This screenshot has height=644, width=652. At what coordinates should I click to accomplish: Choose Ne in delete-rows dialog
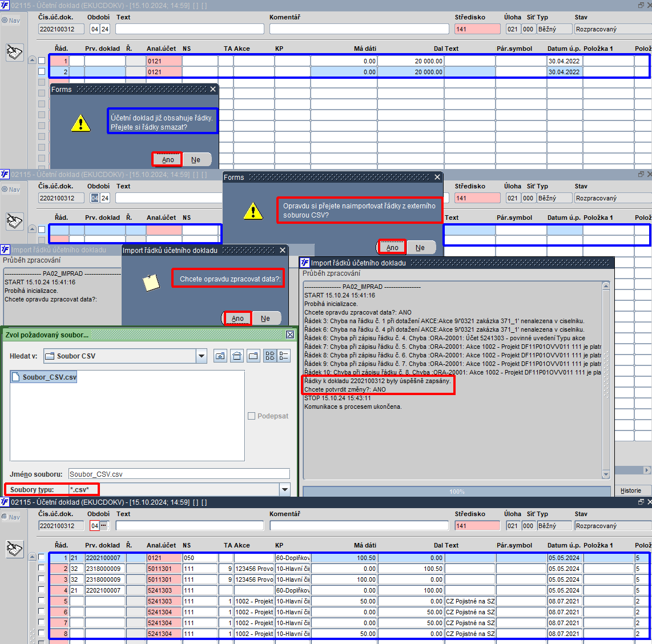(196, 160)
